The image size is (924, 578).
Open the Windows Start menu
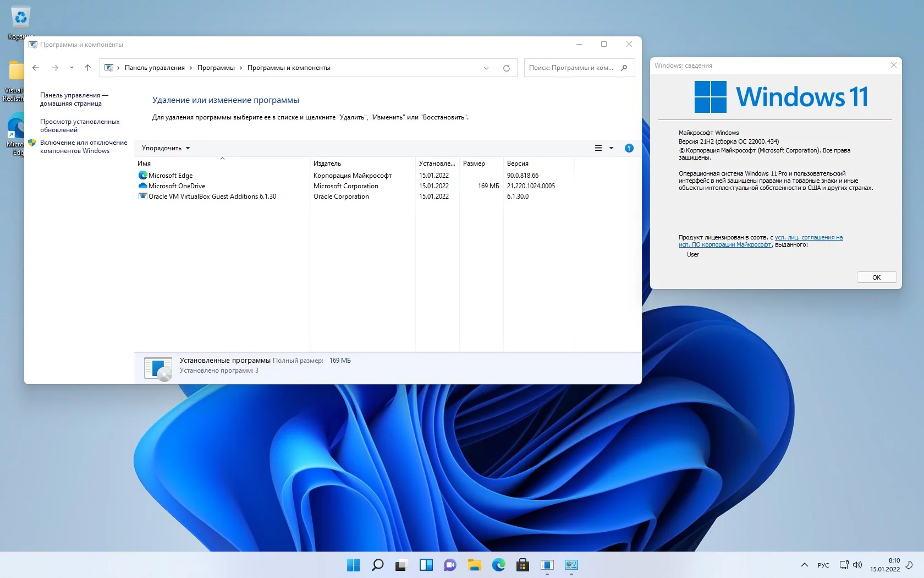(x=353, y=565)
